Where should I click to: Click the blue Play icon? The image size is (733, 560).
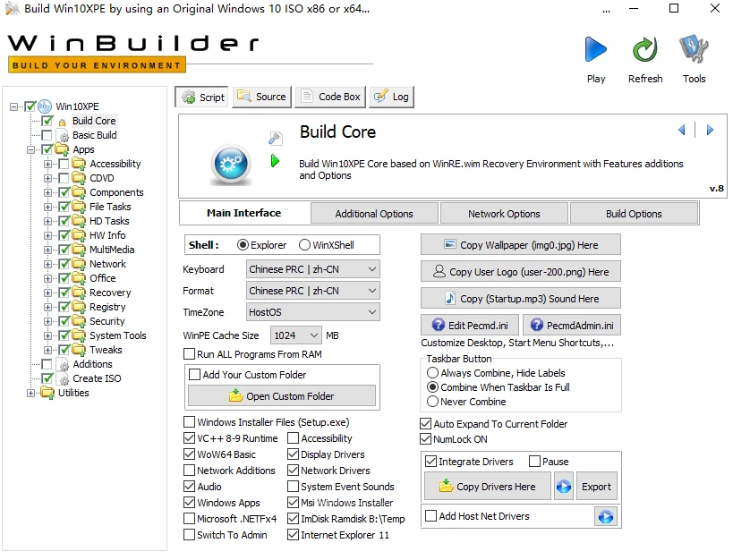595,49
